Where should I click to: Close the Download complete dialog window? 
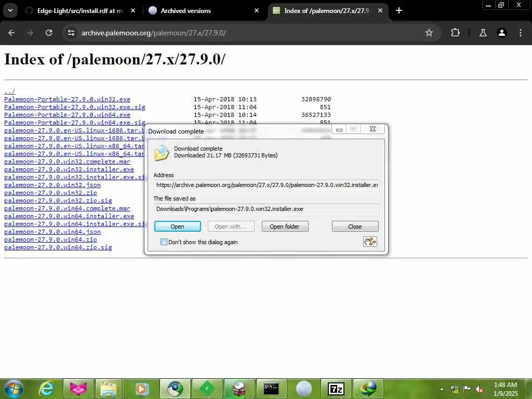[373, 129]
